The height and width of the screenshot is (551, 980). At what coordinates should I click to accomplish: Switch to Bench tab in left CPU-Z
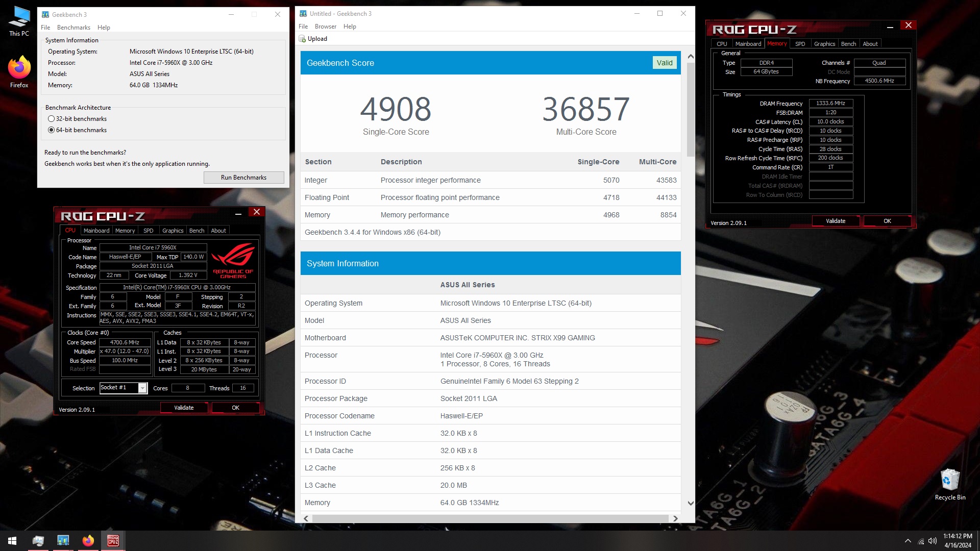pos(197,231)
